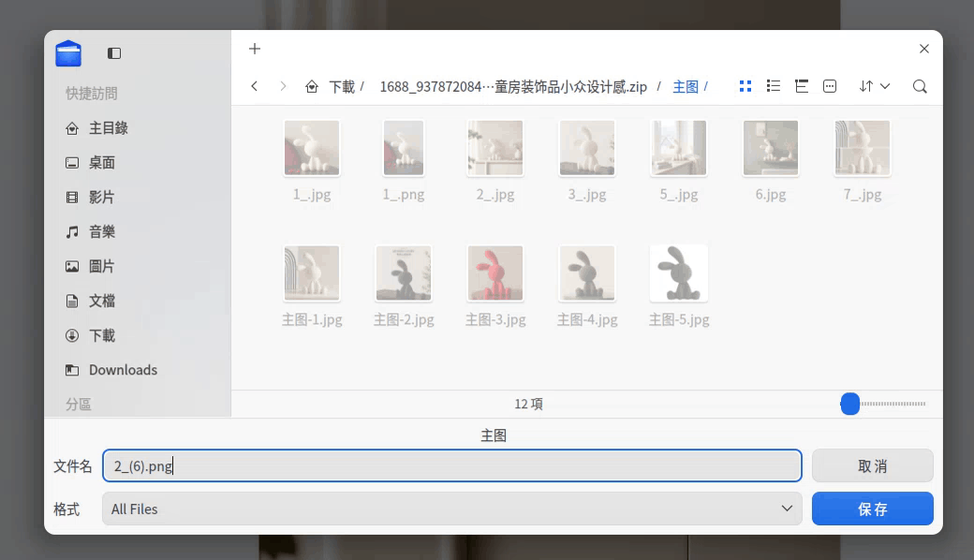Screen dimensions: 974x560
Task: Select the 1_.jpg thumbnail
Action: pos(312,148)
